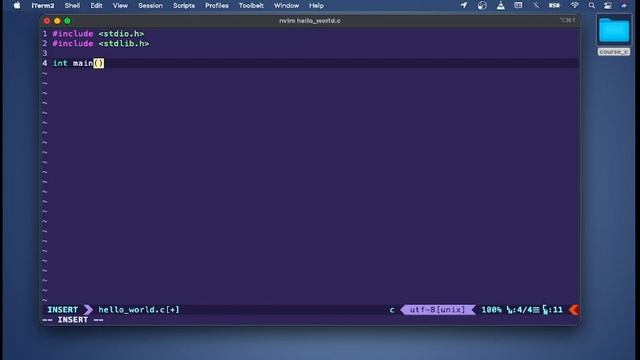Click the location arrow menu bar icon
This screenshot has height=360, width=640.
(x=464, y=5)
